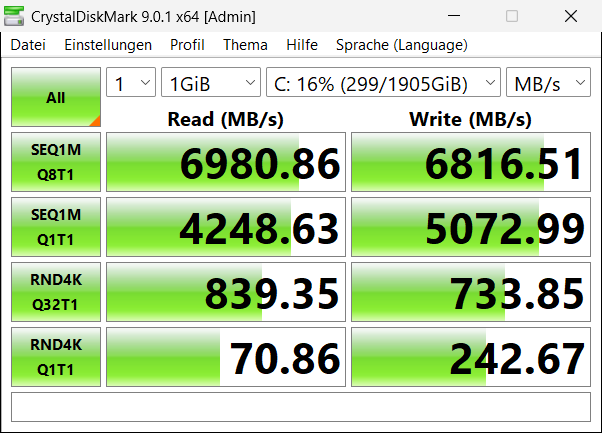Image resolution: width=602 pixels, height=433 pixels.
Task: Click the SEQ1M Q8T1 read value 6980.86
Action: tap(226, 162)
